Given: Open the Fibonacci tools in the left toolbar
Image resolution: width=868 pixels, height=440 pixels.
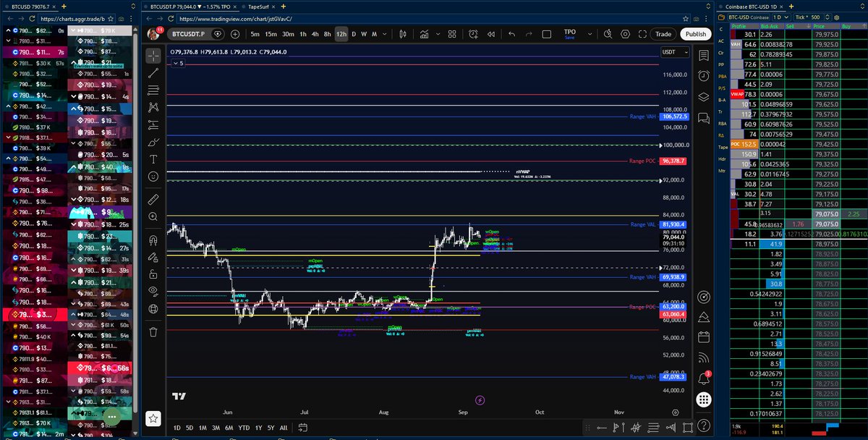Looking at the screenshot, I should click(x=153, y=90).
